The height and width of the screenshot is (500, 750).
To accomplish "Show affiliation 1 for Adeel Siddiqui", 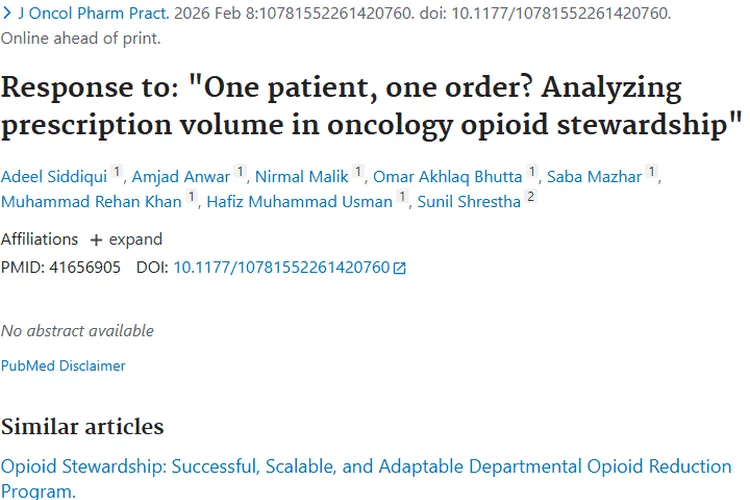I will [x=116, y=172].
